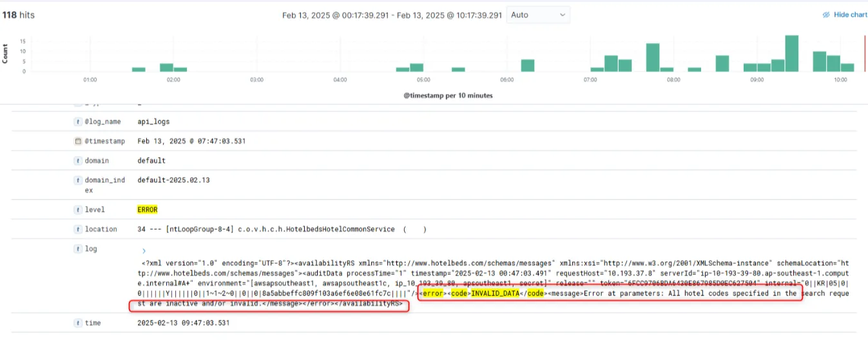This screenshot has height=345, width=868.
Task: Click the highlighted ERROR level value
Action: pos(148,210)
